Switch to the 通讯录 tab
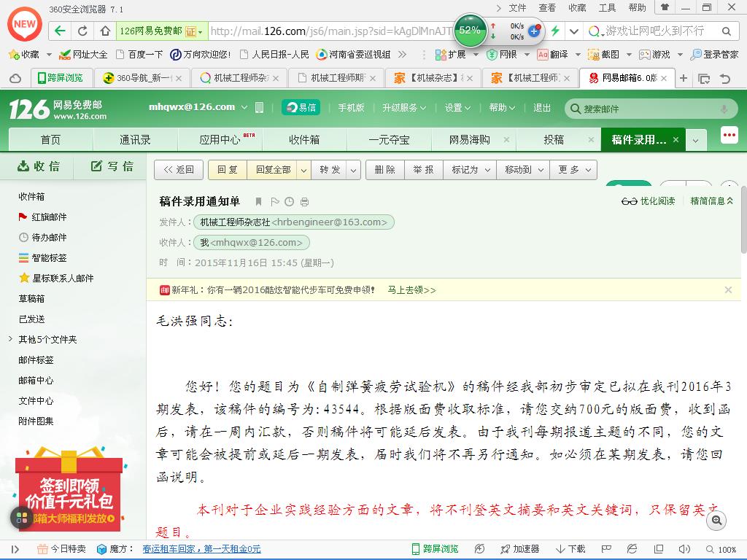The height and width of the screenshot is (560, 747). pyautogui.click(x=135, y=140)
